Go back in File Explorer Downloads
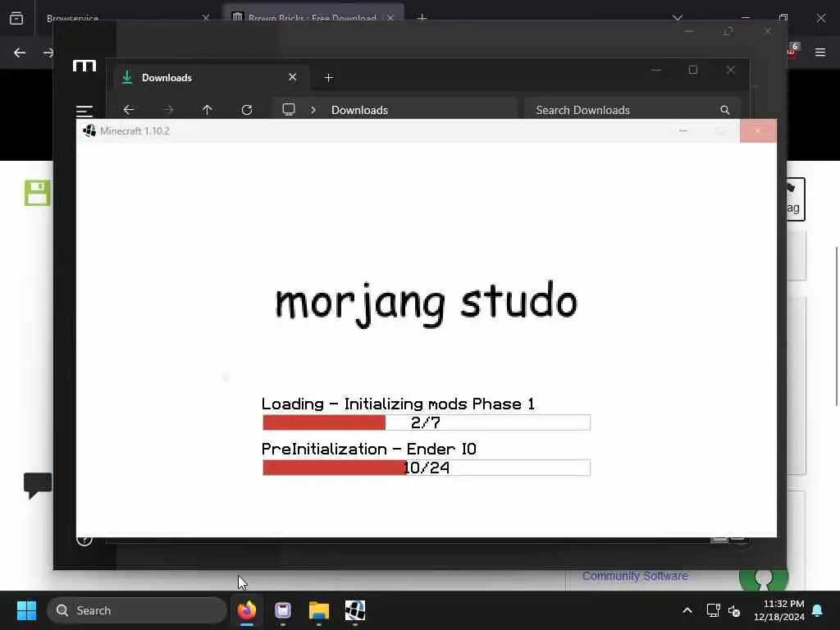This screenshot has width=840, height=630. click(129, 110)
